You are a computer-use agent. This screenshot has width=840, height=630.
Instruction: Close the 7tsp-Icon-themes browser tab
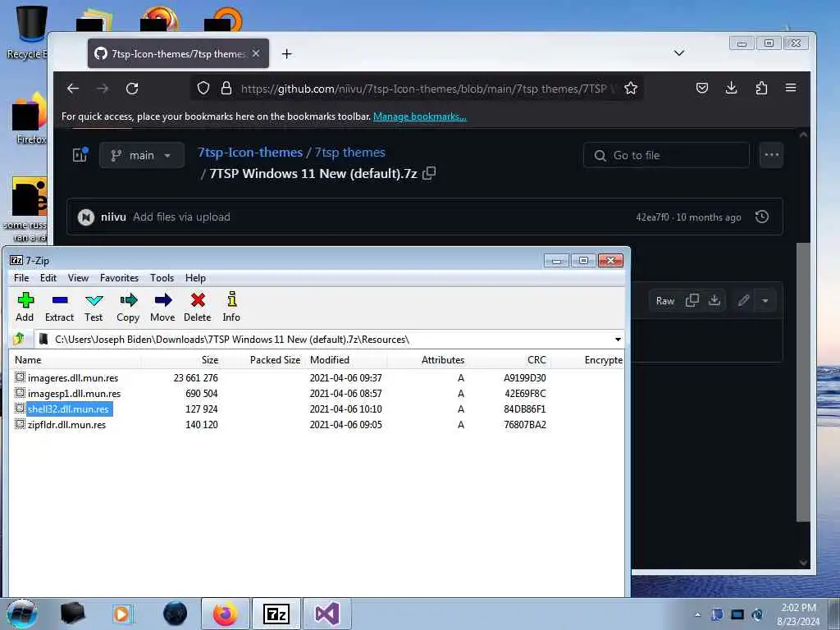point(256,53)
